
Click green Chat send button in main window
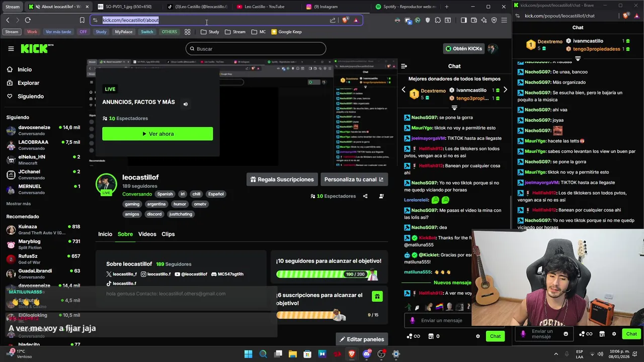pos(496,336)
